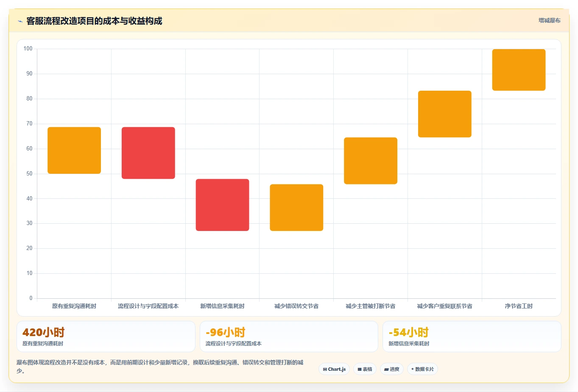Click the orange 减少错误转交节省 bar
Screen dimensions: 578x392
(296, 208)
